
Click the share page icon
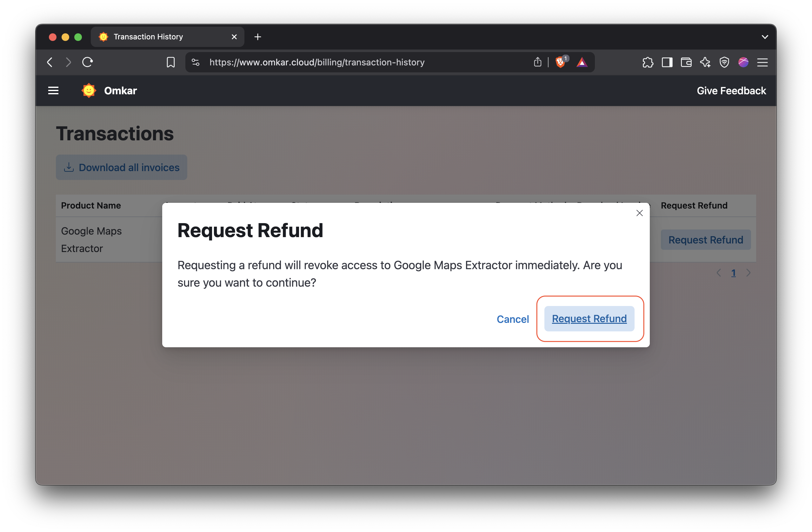click(x=537, y=63)
